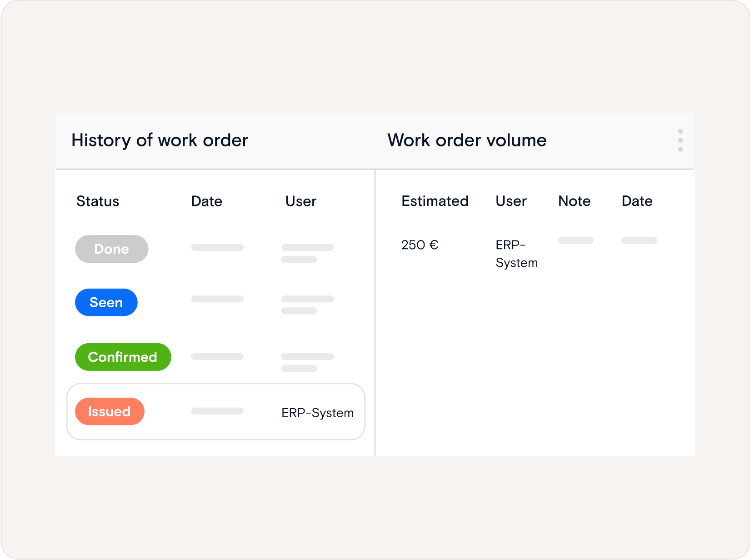The width and height of the screenshot is (750, 560).
Task: Click the Date column header in history
Action: tap(207, 201)
